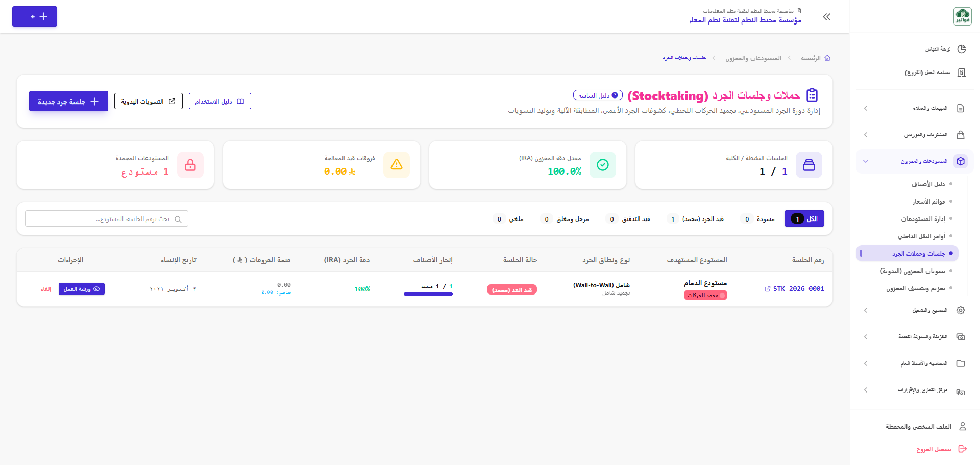Image resolution: width=980 pixels, height=465 pixels.
Task: Select the مرحل ومغلق filter tab
Action: [565, 219]
